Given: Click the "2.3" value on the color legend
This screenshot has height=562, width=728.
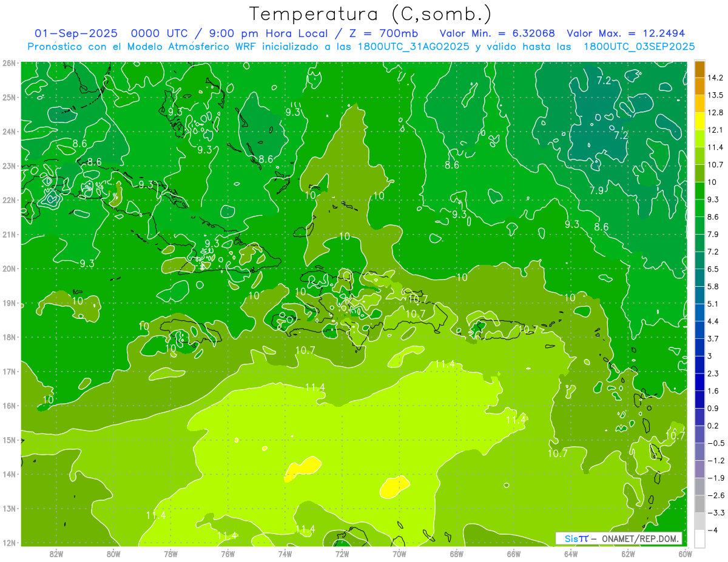Looking at the screenshot, I should (713, 373).
